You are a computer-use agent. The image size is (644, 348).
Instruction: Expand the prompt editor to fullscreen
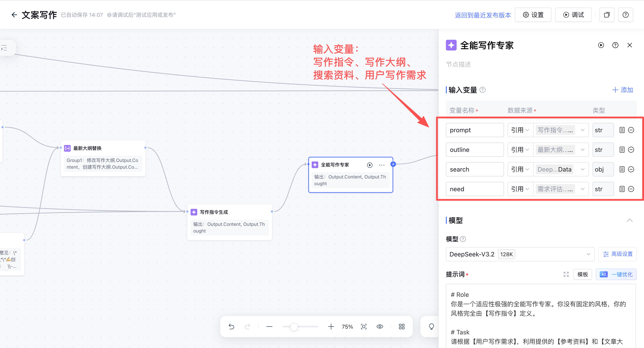click(566, 274)
